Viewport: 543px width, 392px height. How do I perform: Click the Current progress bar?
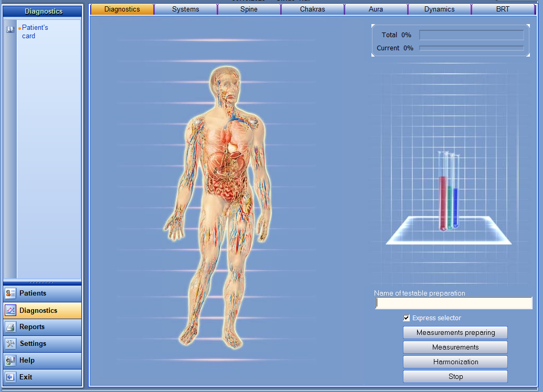click(471, 48)
